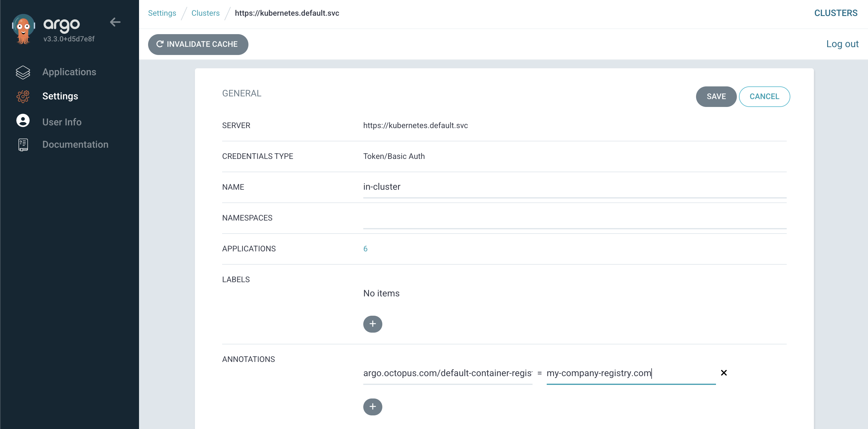Click the Namespaces input field
This screenshot has width=868, height=429.
click(574, 219)
